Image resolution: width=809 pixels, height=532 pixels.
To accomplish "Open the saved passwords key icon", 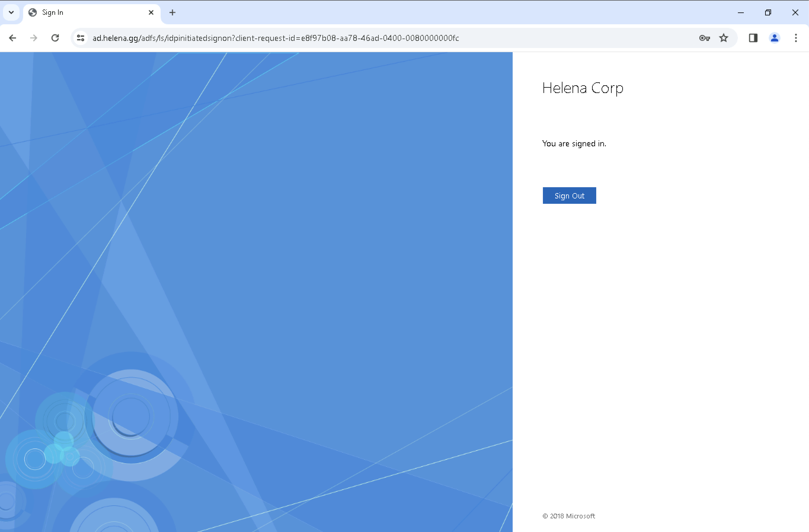I will (x=704, y=38).
